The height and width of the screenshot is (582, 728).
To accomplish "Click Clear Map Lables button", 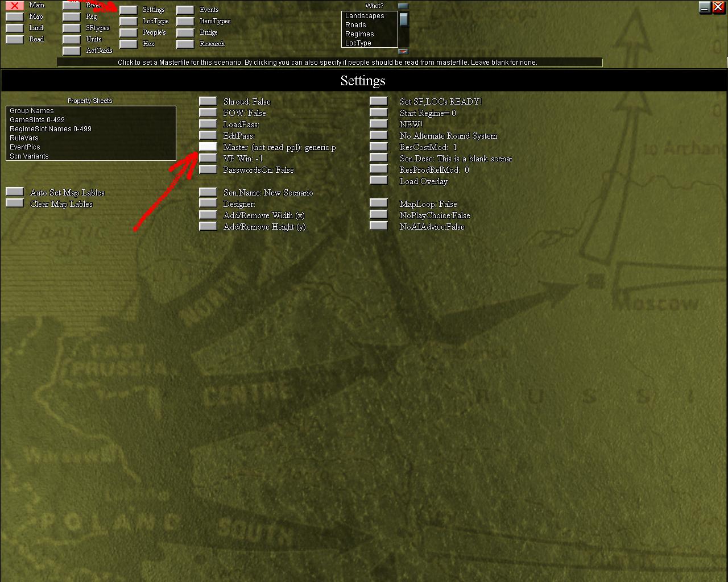I will click(15, 203).
